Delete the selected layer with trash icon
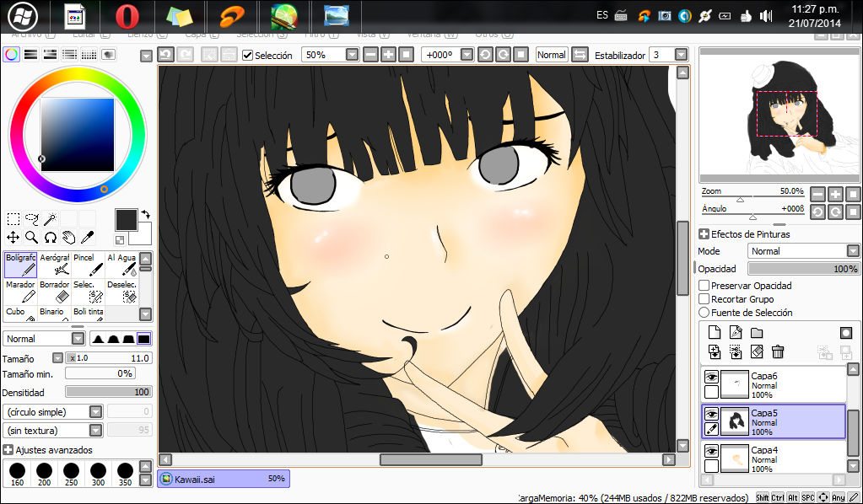 point(778,351)
